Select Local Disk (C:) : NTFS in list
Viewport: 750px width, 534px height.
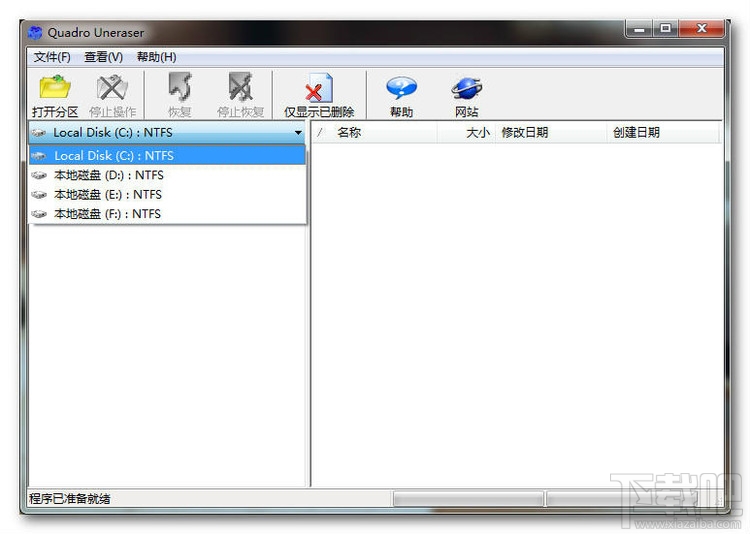click(x=167, y=156)
